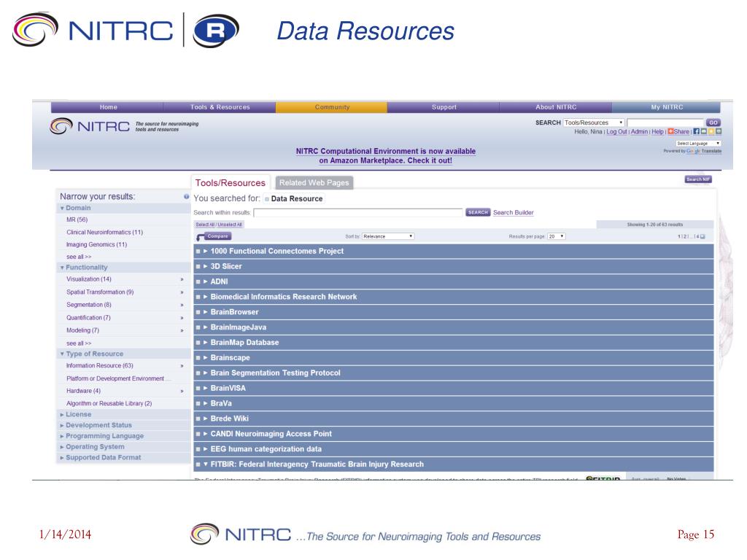Click the Facebook share icon
Screen dimensions: 747x560
tap(697, 131)
